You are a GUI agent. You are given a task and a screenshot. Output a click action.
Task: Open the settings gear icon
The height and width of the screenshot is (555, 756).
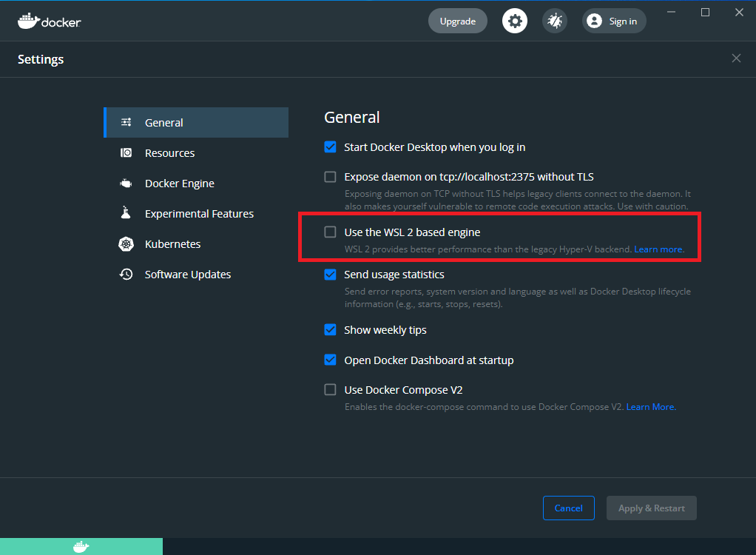point(515,21)
